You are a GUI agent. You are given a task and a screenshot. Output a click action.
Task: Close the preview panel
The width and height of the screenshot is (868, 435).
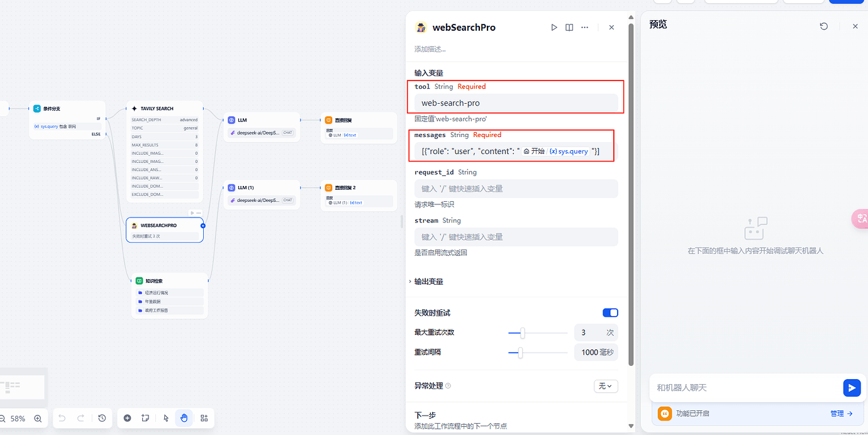(855, 26)
